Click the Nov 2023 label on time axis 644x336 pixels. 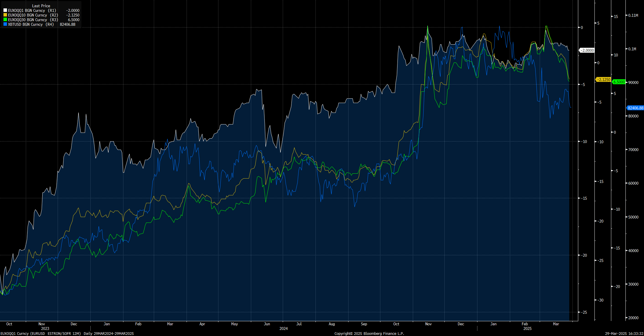click(x=42, y=324)
